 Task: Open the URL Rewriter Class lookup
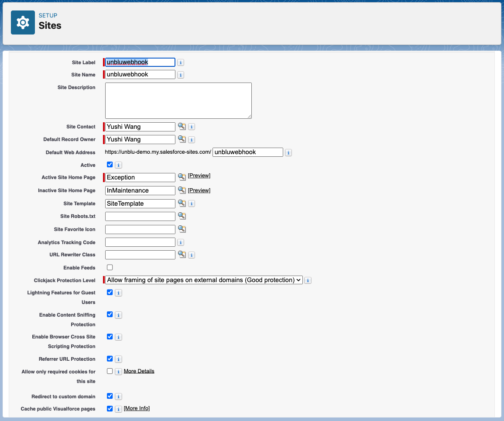click(x=182, y=254)
